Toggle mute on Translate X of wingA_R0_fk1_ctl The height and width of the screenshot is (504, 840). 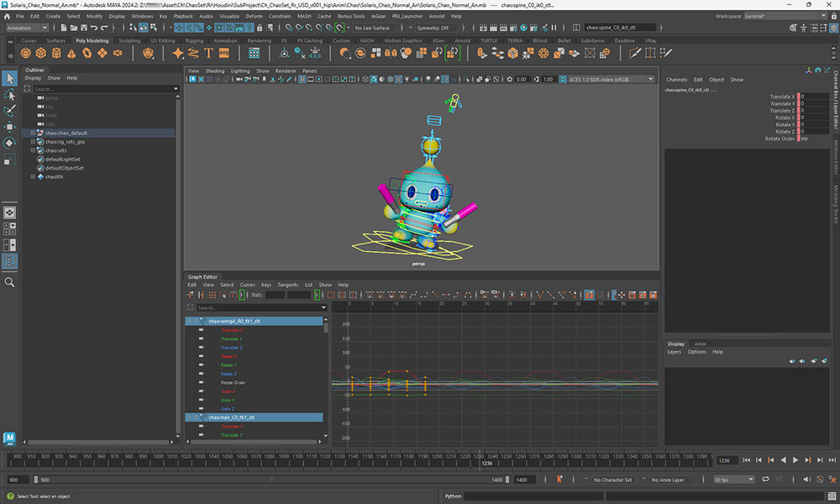pos(202,330)
